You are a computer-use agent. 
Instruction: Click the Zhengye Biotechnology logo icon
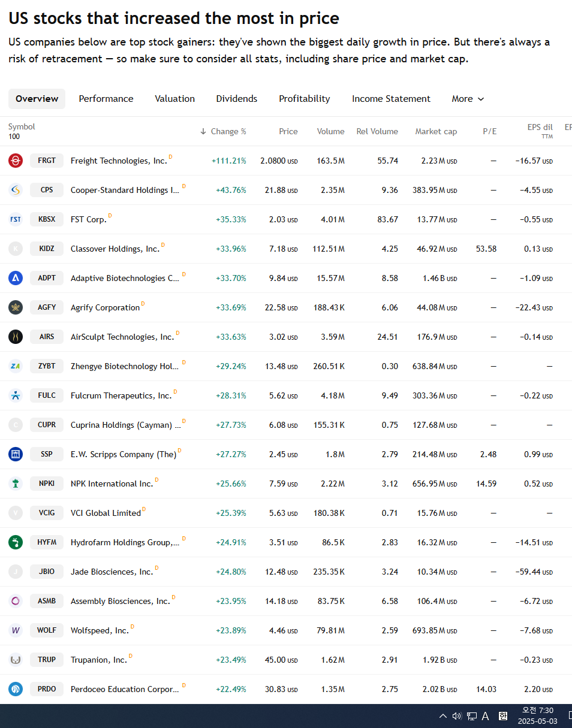click(x=16, y=366)
